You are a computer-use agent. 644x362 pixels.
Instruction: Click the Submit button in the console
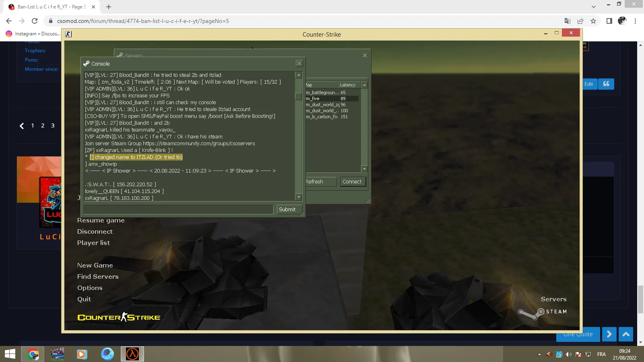pyautogui.click(x=287, y=210)
